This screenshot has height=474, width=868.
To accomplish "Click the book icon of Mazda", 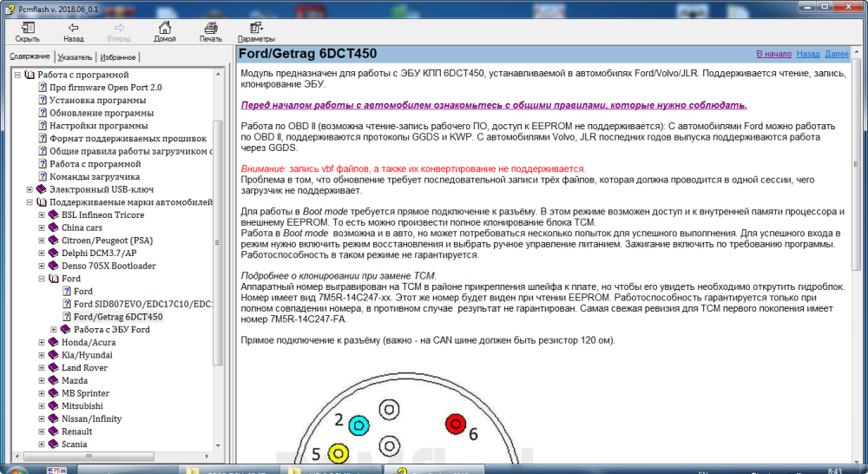I will click(x=54, y=380).
